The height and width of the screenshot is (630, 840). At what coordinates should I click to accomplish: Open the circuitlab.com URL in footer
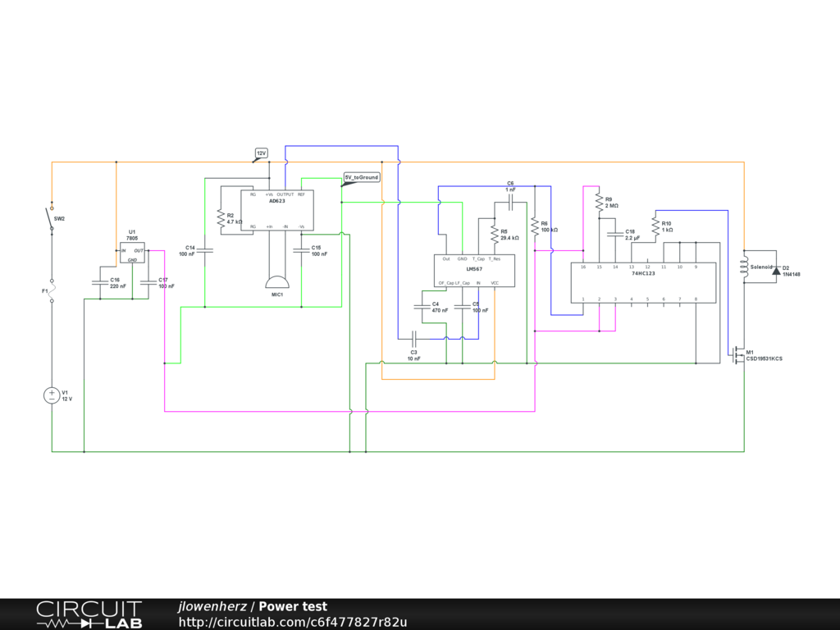[293, 622]
